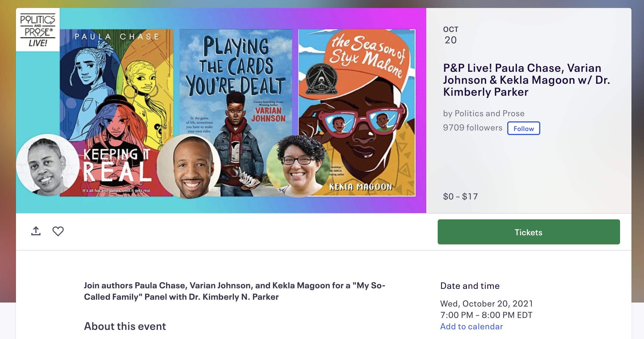Viewport: 644px width, 339px height.
Task: Click the $0 – $17 price text
Action: coord(460,197)
